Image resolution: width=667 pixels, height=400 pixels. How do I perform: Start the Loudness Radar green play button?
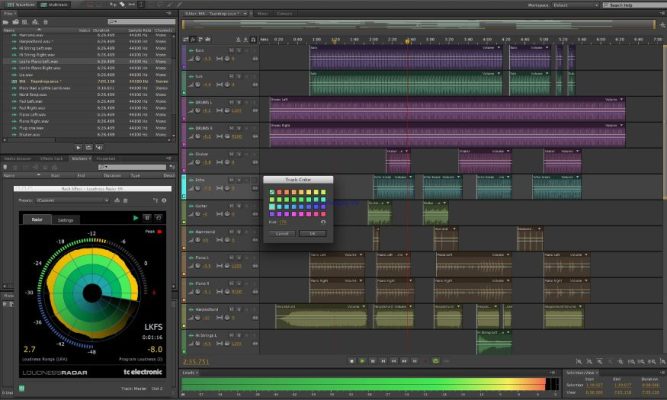click(137, 217)
